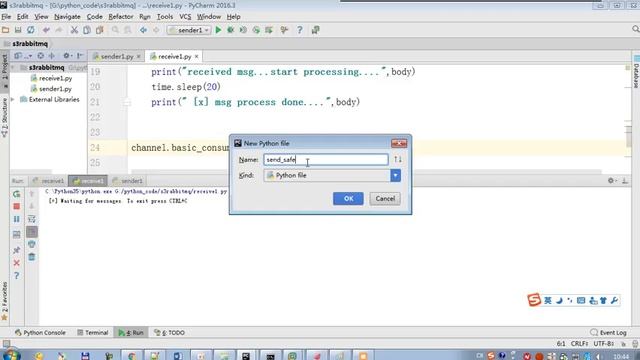Click the CRLF line separator in status bar
The width and height of the screenshot is (640, 360).
click(x=580, y=344)
